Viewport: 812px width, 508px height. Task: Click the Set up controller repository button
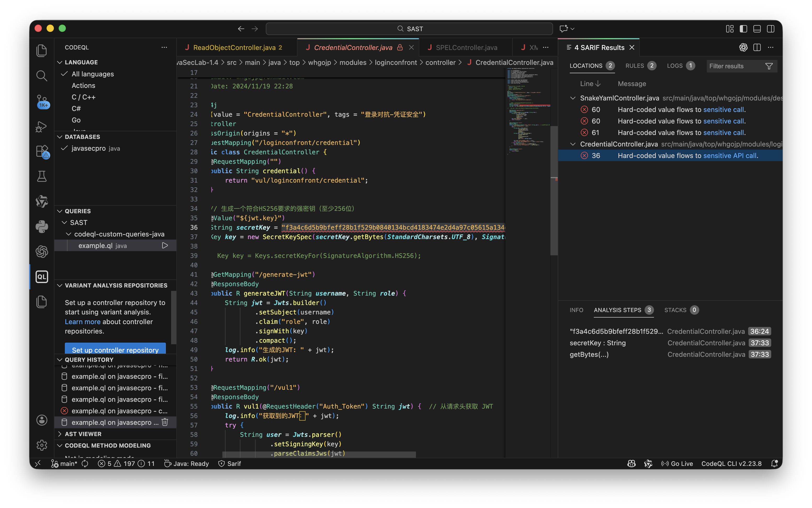pyautogui.click(x=115, y=349)
